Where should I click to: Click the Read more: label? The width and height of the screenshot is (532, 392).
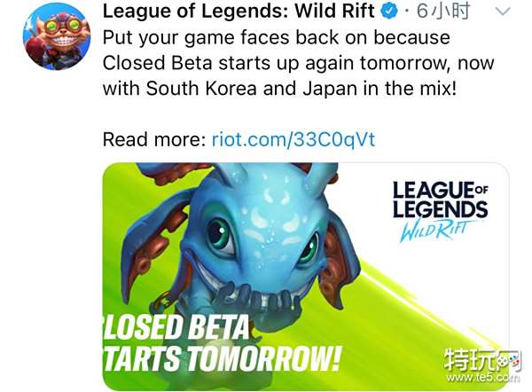(x=154, y=139)
